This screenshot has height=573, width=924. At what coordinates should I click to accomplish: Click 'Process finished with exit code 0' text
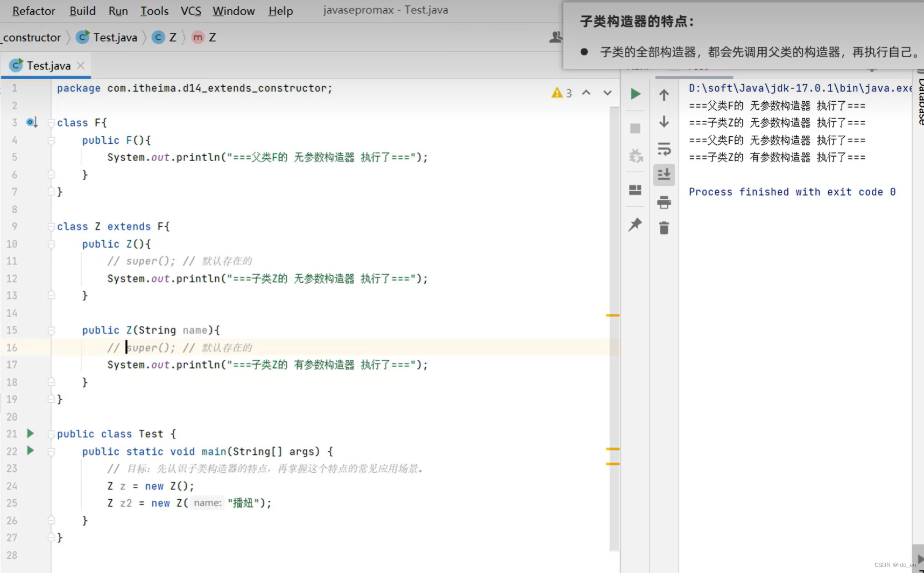(792, 192)
